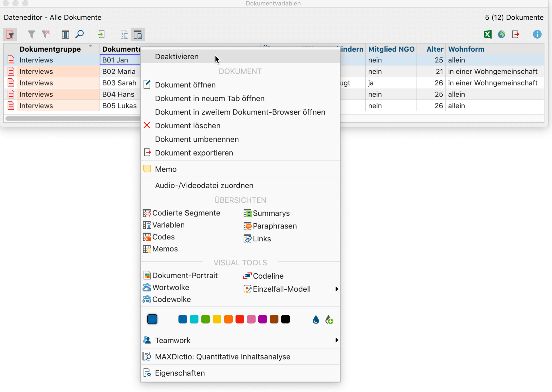Open the Variablen overview

pyautogui.click(x=164, y=225)
